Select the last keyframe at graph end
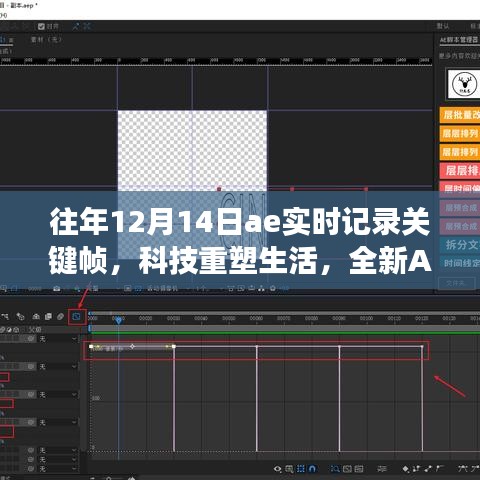This screenshot has height=480, width=480. [422, 347]
